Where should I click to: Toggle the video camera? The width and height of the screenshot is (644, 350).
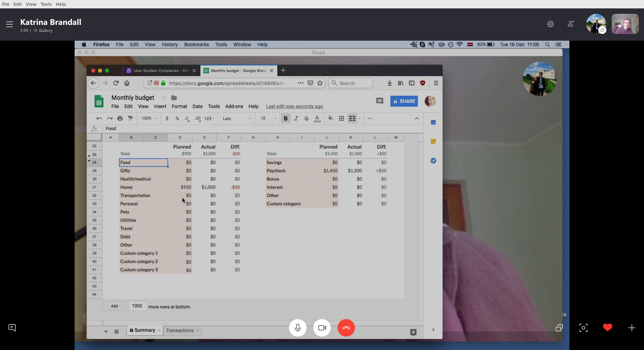coord(322,328)
